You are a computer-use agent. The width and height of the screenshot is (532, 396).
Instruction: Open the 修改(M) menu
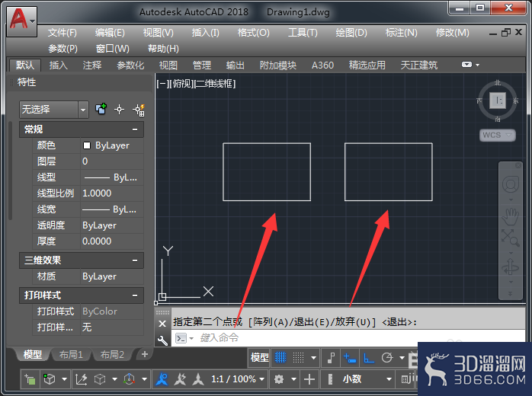click(452, 33)
